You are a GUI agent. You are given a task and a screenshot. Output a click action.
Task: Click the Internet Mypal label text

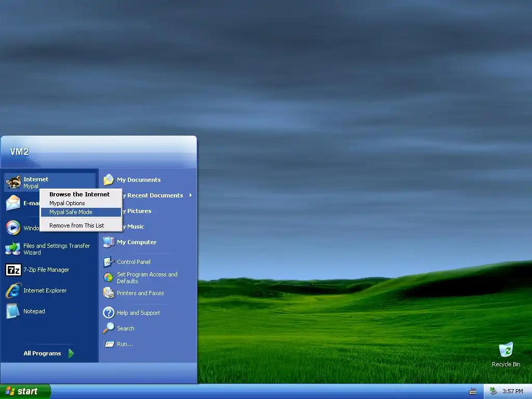[36, 182]
